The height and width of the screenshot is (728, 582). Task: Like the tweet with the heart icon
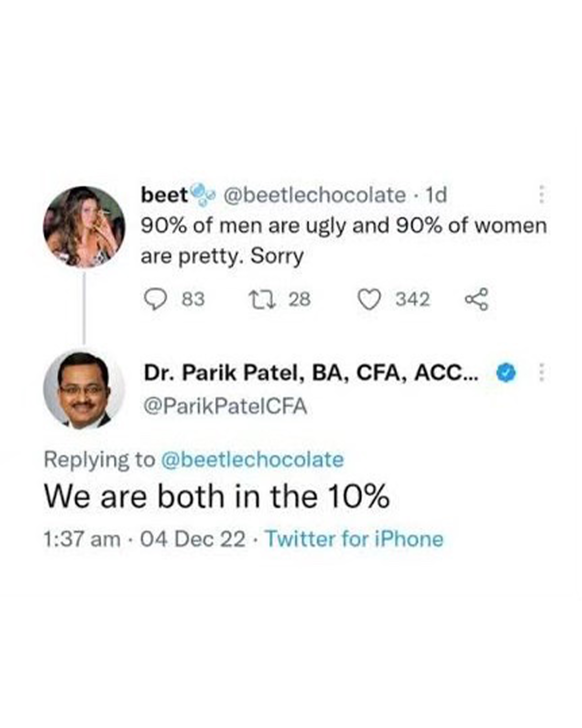click(369, 300)
